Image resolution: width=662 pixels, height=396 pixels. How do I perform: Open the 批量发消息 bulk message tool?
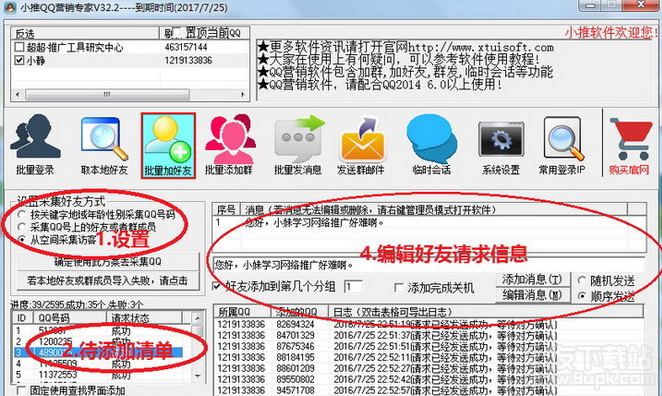point(298,145)
